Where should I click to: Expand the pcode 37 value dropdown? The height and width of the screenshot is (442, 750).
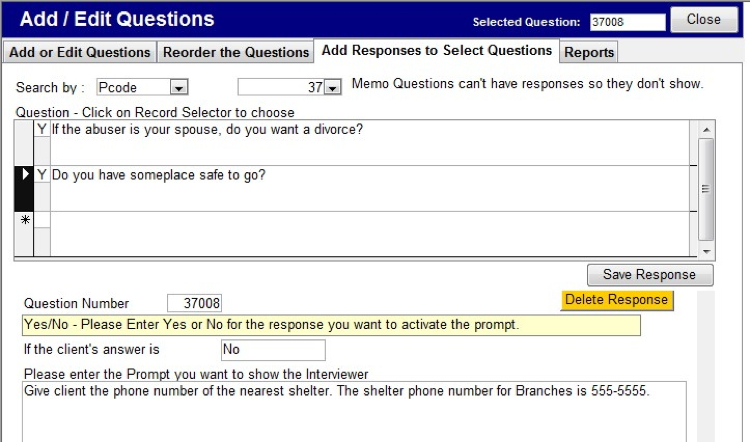click(334, 87)
